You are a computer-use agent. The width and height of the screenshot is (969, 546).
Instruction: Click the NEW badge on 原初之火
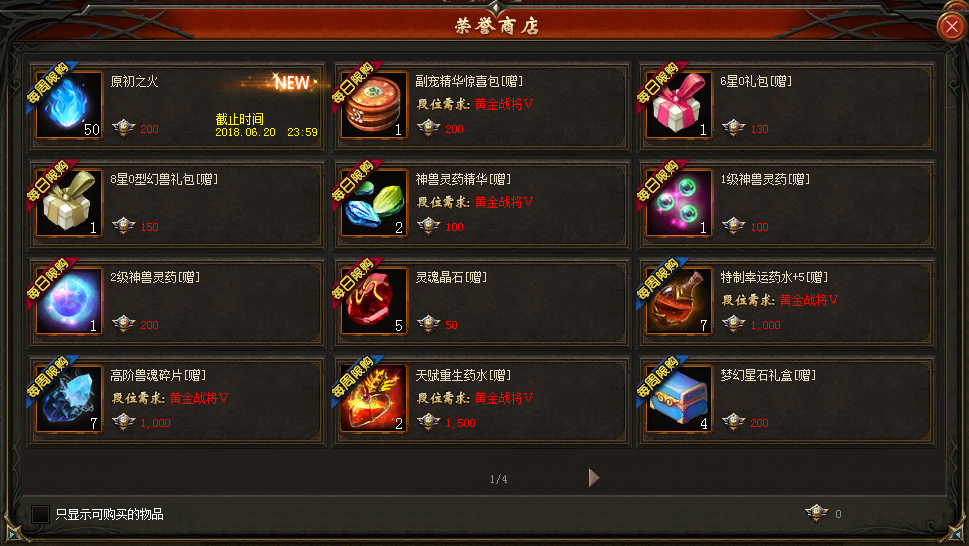click(x=292, y=82)
